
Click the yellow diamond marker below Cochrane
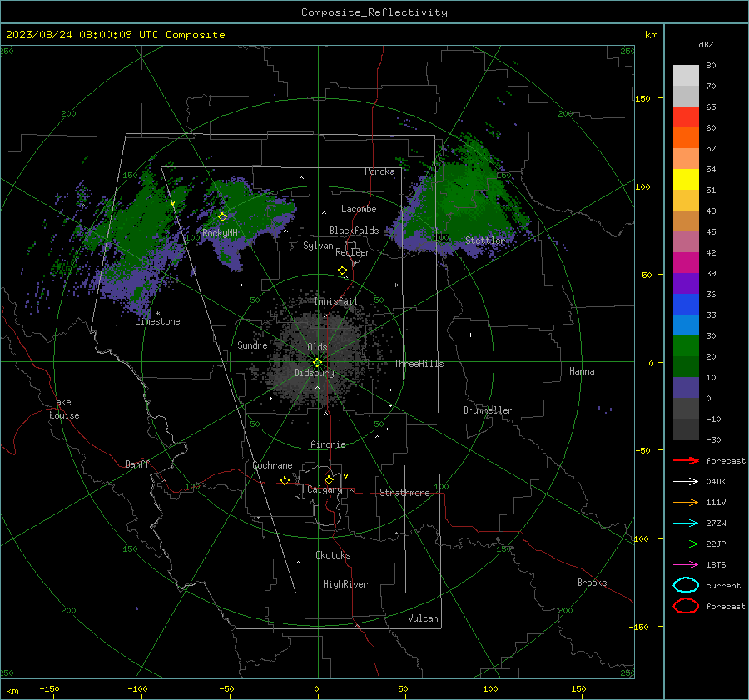[x=285, y=480]
